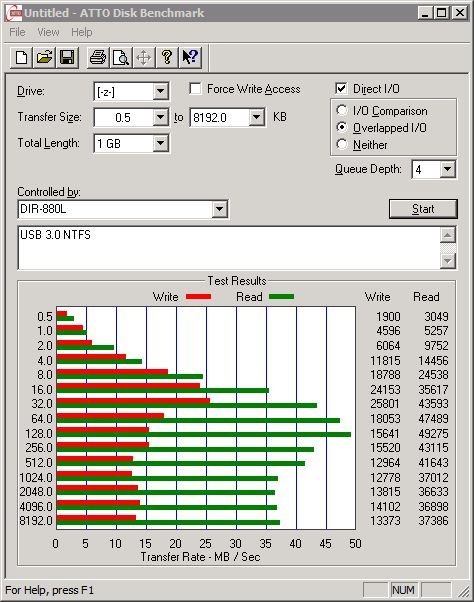Expand the Queue Depth dropdown
474x602 pixels.
pos(447,169)
